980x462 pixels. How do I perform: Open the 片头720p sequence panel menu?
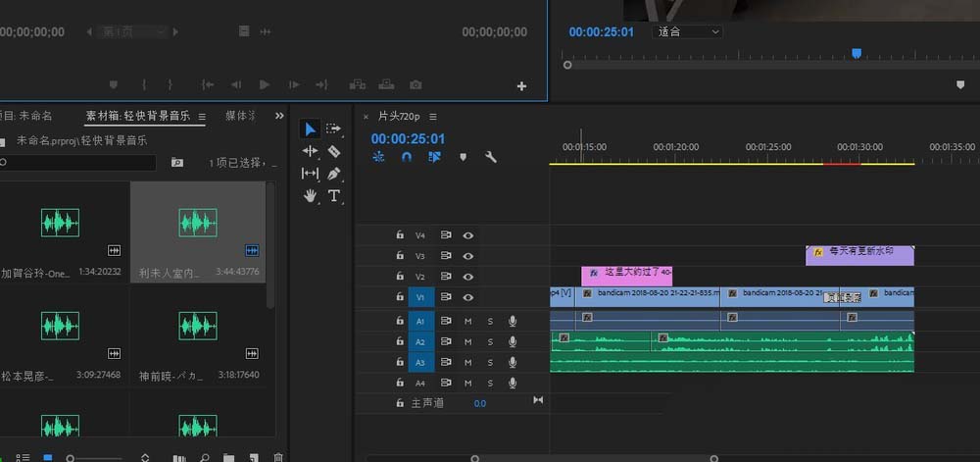(x=432, y=117)
